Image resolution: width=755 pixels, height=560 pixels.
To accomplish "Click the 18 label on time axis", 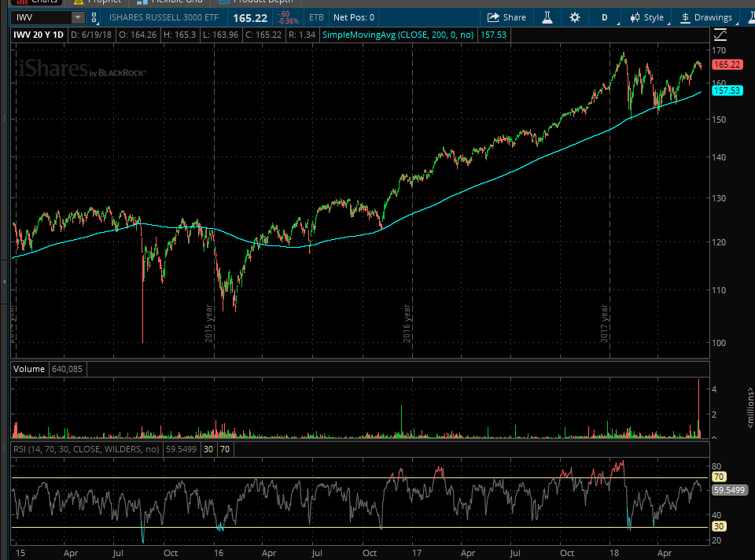I will click(x=614, y=553).
